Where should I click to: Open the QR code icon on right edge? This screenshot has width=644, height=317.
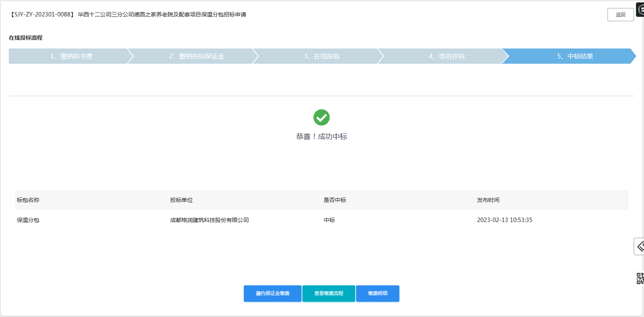[x=640, y=278]
